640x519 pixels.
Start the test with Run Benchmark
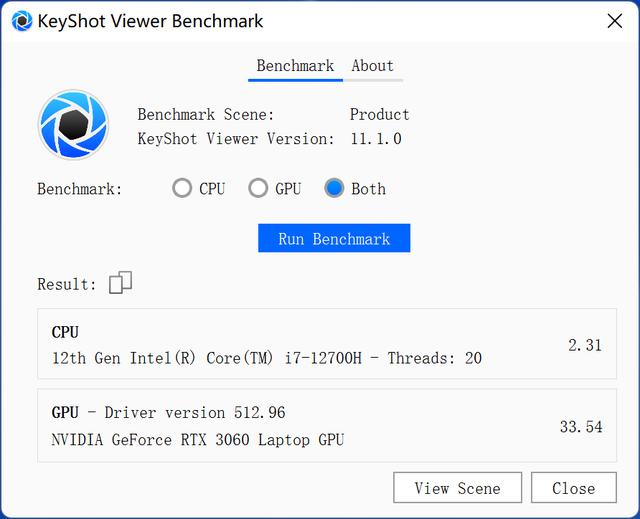pos(334,238)
